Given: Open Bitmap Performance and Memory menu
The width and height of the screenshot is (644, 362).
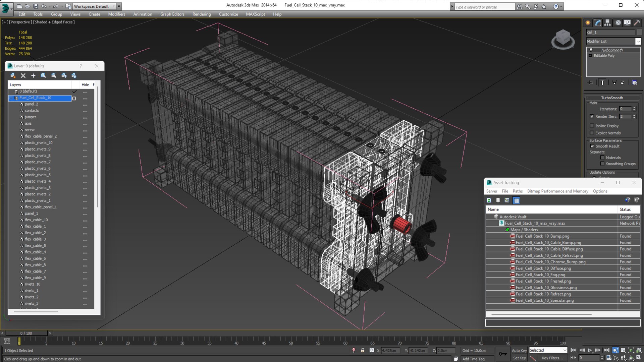Looking at the screenshot, I should tap(557, 191).
